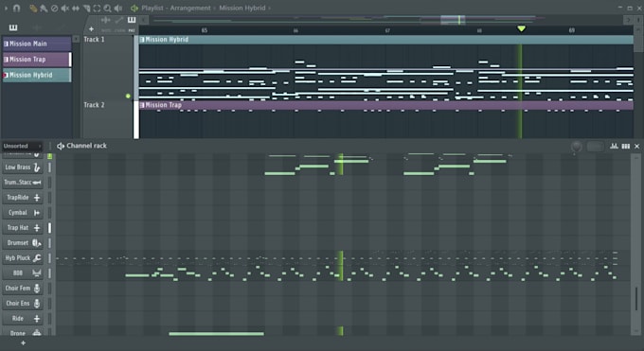Toggle Hyb Pluck channel select light
Viewport: 644px width, 351px height.
(x=49, y=258)
